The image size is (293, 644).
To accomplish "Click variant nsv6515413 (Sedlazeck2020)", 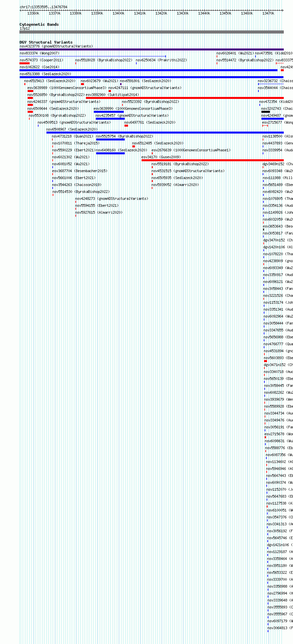I will tap(50, 81).
